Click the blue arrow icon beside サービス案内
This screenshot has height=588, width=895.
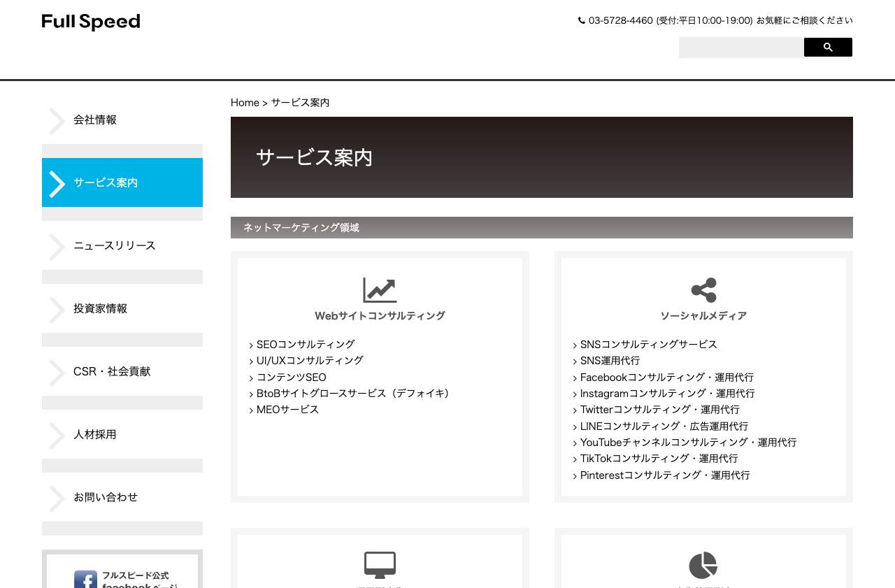pyautogui.click(x=56, y=182)
